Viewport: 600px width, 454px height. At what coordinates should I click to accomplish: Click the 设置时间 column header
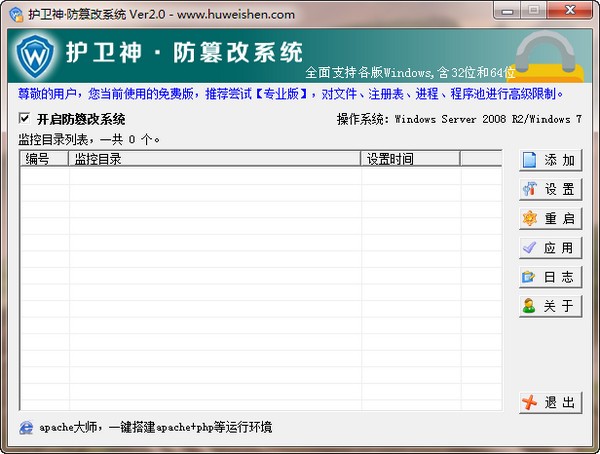coord(410,159)
